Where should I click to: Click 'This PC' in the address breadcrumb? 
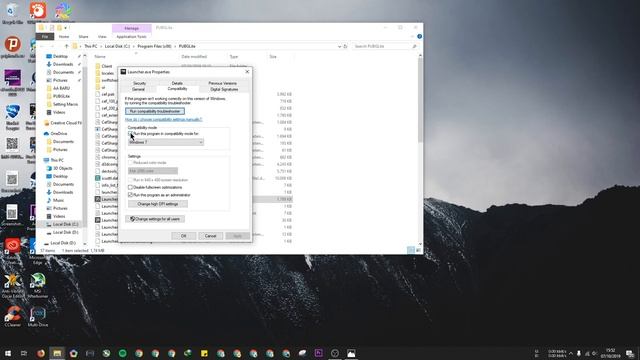tap(91, 47)
